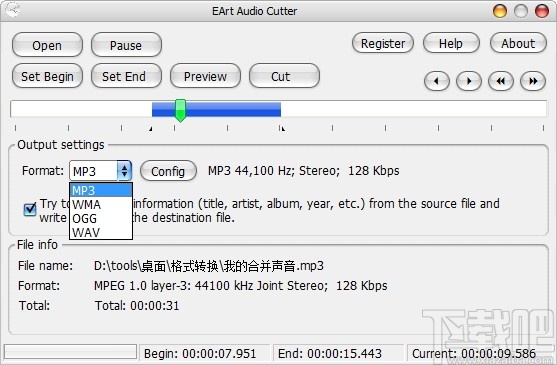Click Set End button
Viewport: 557px width, 365px height.
pyautogui.click(x=126, y=76)
